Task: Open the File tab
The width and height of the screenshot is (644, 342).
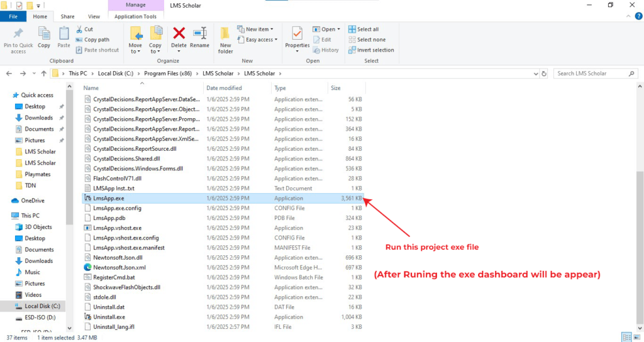Action: [13, 16]
